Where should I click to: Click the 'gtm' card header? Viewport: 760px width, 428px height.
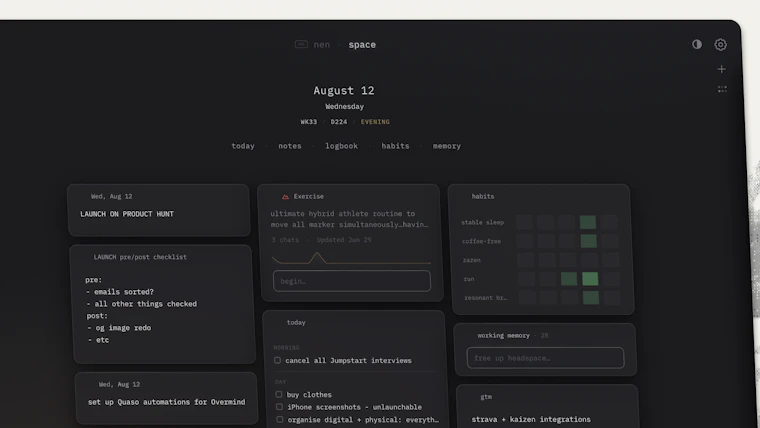(x=486, y=396)
